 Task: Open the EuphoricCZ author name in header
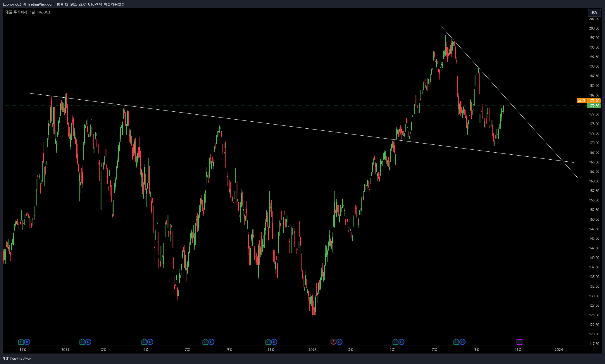pyautogui.click(x=12, y=4)
